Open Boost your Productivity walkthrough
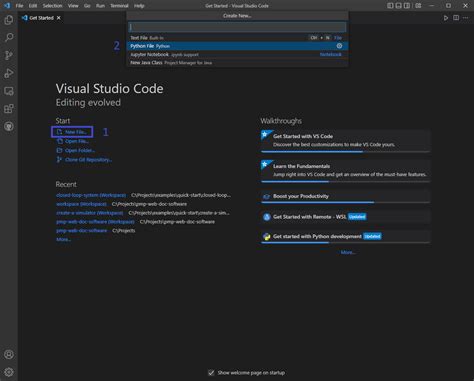 tap(346, 196)
